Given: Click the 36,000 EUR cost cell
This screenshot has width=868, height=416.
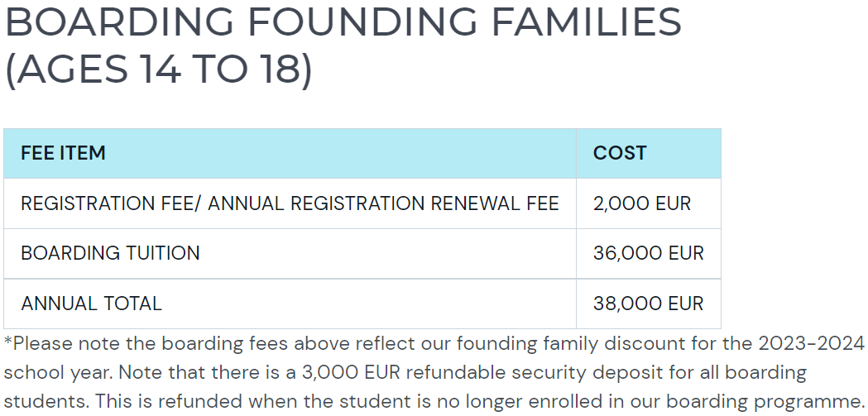Looking at the screenshot, I should pyautogui.click(x=648, y=253).
